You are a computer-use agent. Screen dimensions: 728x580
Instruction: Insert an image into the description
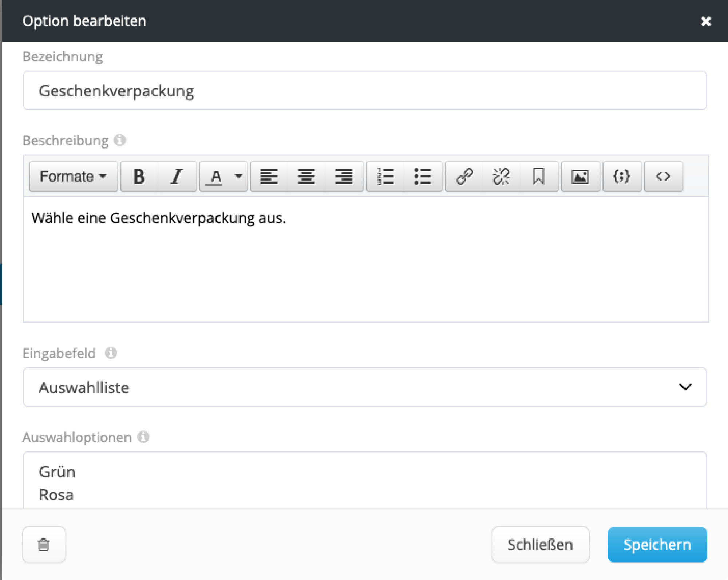pos(580,177)
